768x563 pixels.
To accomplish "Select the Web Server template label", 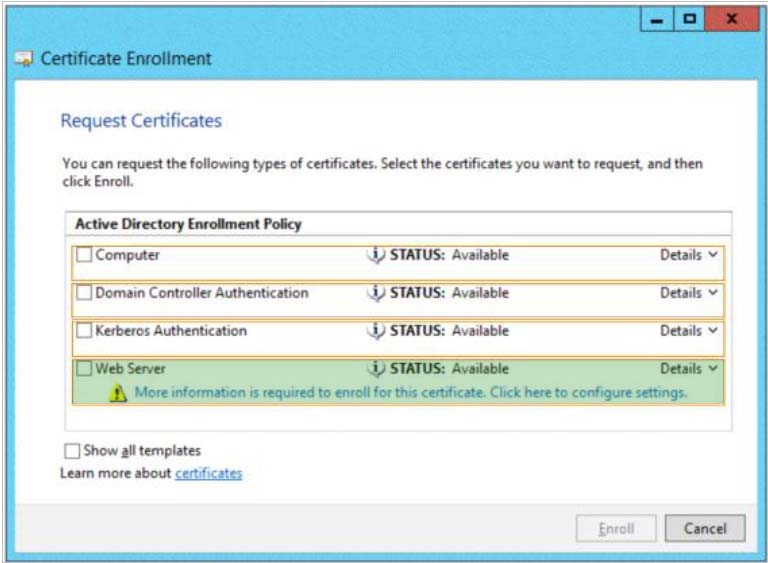I will [x=130, y=368].
